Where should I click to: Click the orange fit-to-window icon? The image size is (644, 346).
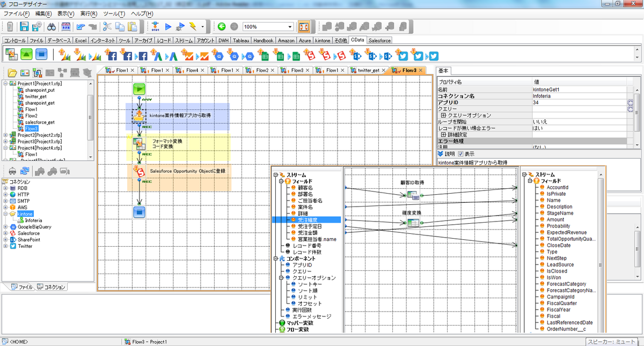(303, 26)
